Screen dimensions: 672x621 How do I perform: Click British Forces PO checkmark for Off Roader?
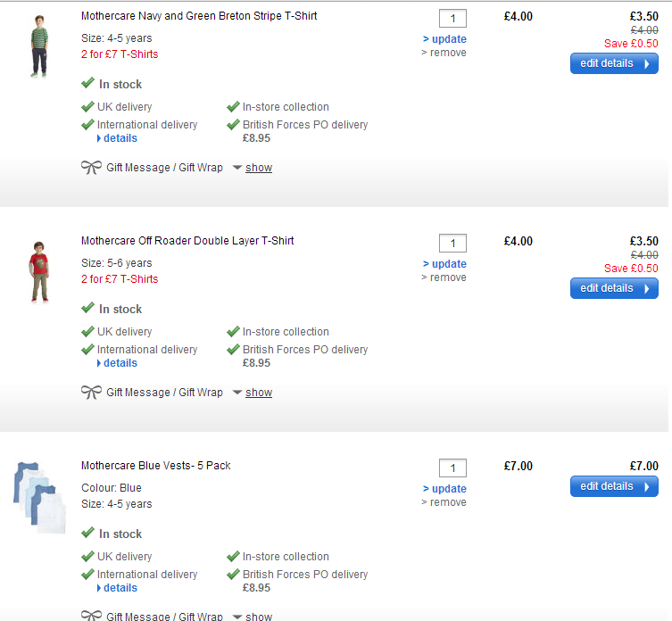(233, 349)
